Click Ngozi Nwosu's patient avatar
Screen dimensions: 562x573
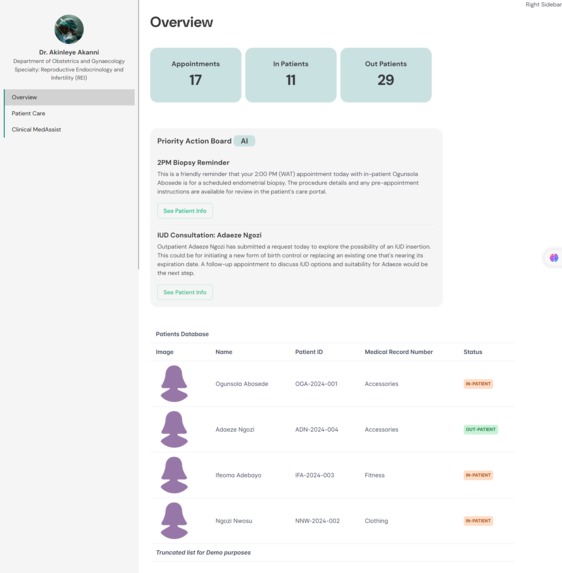pos(174,521)
